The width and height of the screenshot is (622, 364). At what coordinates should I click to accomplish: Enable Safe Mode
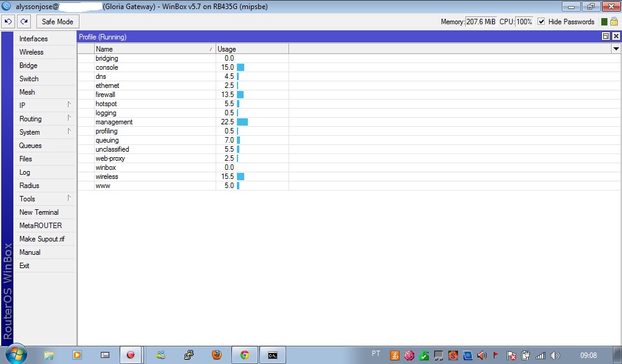click(58, 22)
